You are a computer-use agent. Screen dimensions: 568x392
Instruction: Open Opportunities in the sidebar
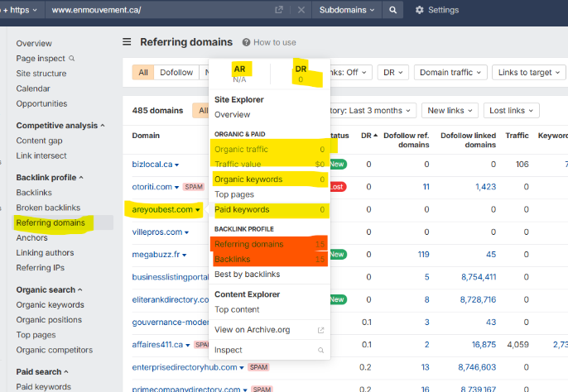click(x=41, y=104)
